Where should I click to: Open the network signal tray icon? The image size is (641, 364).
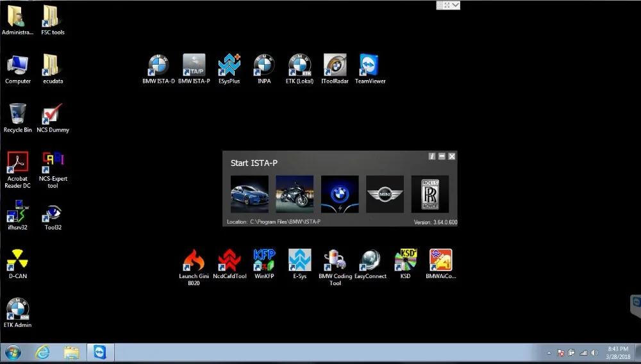[583, 353]
